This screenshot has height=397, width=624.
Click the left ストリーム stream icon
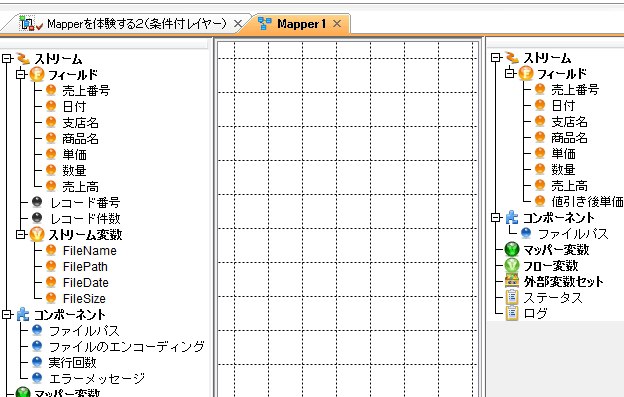coord(23,58)
